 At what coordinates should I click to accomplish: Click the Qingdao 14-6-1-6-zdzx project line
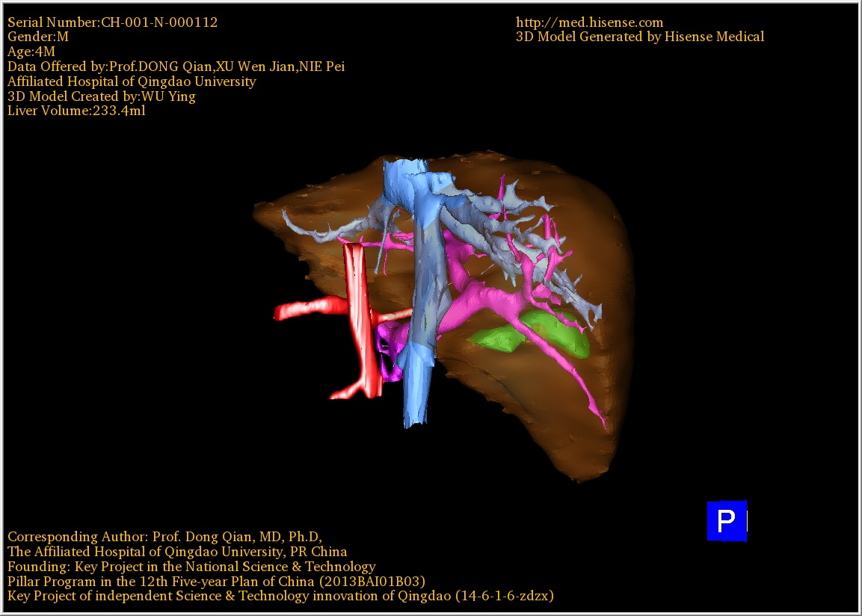(x=280, y=597)
